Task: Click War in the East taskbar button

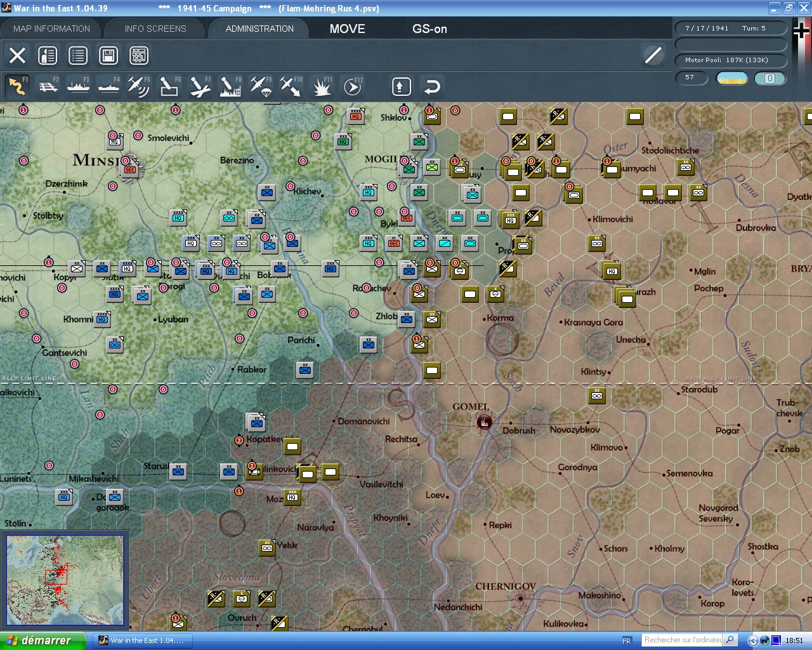Action: [143, 640]
